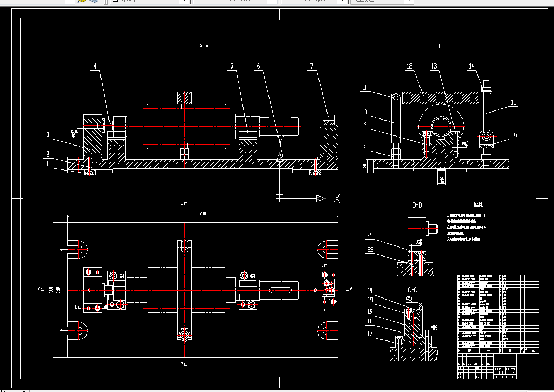Viewport: 554px width, 392px height.
Task: Select part callout number 14
Action: (x=471, y=66)
